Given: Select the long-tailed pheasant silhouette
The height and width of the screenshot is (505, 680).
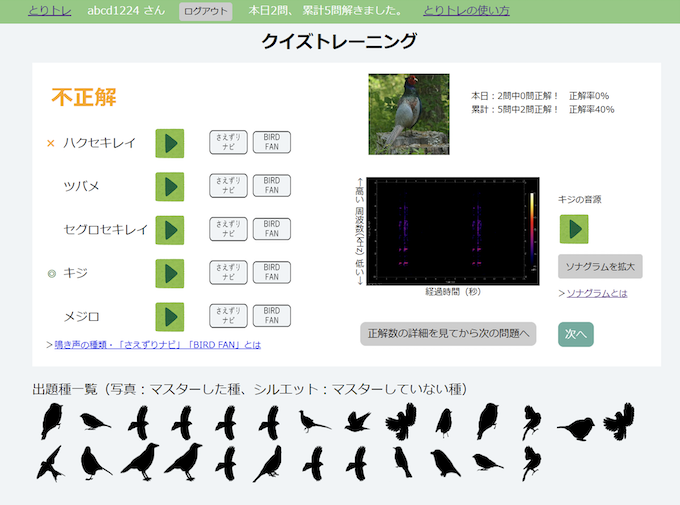Looking at the screenshot, I should 314,421.
